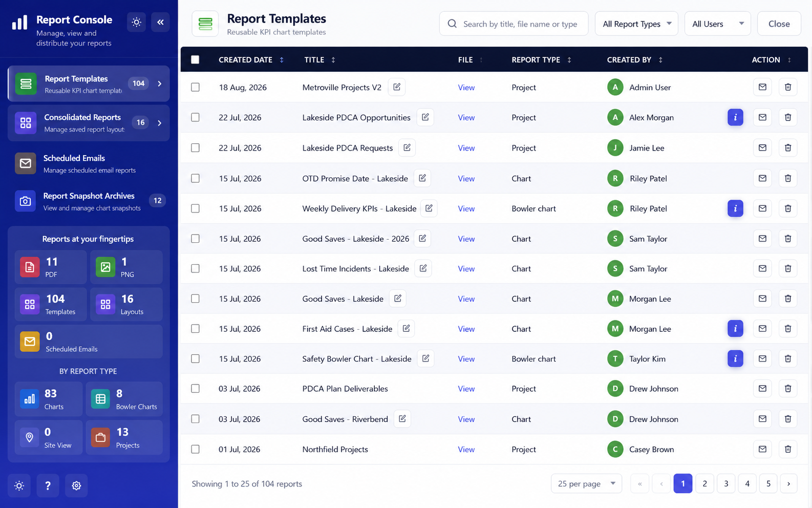The width and height of the screenshot is (812, 508).
Task: Open the 25 per page dropdown
Action: click(x=586, y=483)
